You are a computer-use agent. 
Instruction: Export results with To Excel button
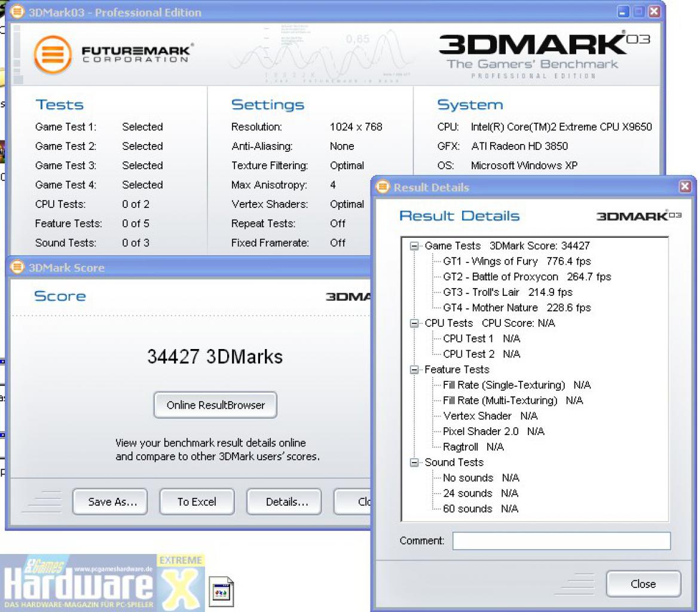point(197,502)
